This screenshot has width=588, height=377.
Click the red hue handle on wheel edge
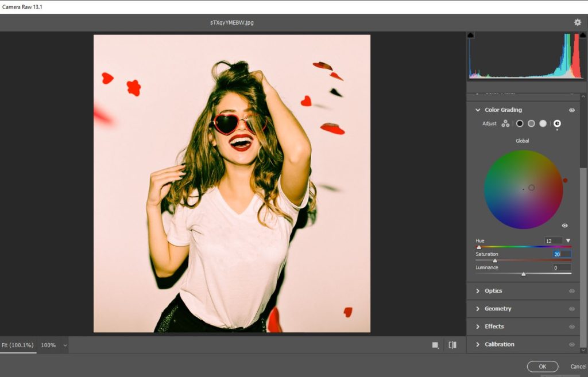[565, 180]
